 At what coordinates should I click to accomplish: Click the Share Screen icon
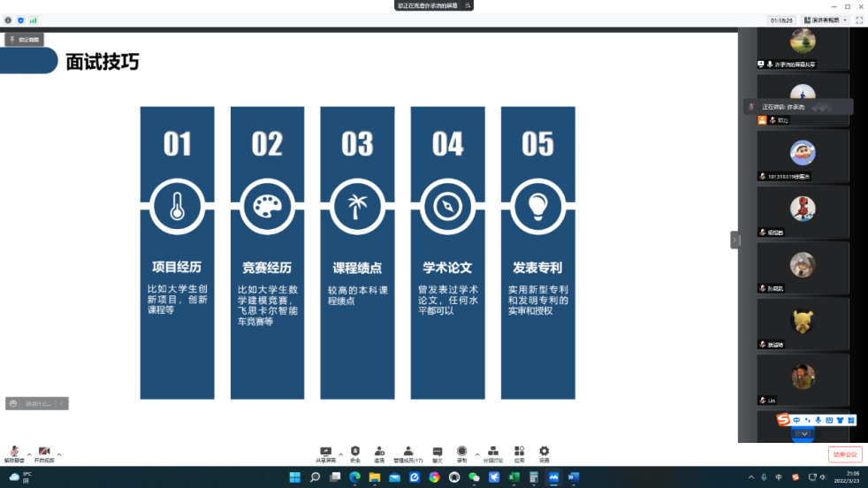(325, 452)
